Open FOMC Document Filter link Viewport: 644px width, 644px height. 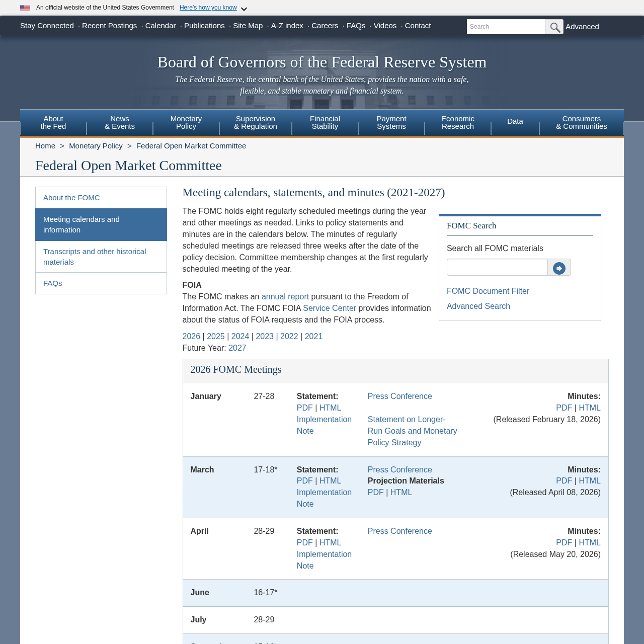(488, 291)
